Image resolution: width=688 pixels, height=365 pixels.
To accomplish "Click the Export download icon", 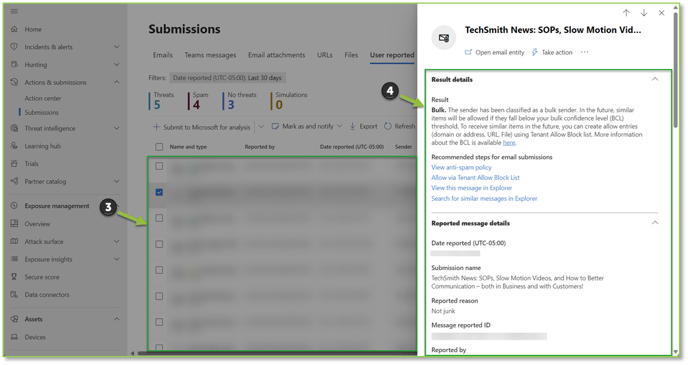I will click(x=352, y=126).
